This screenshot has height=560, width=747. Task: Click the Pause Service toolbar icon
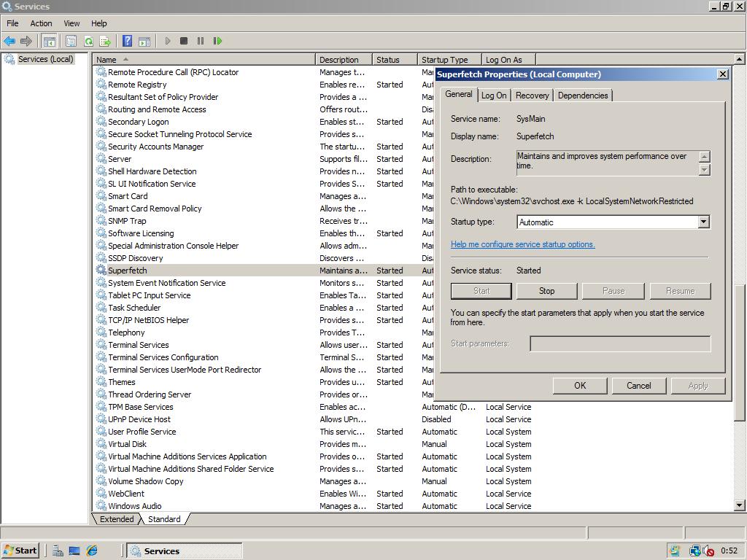pos(201,41)
